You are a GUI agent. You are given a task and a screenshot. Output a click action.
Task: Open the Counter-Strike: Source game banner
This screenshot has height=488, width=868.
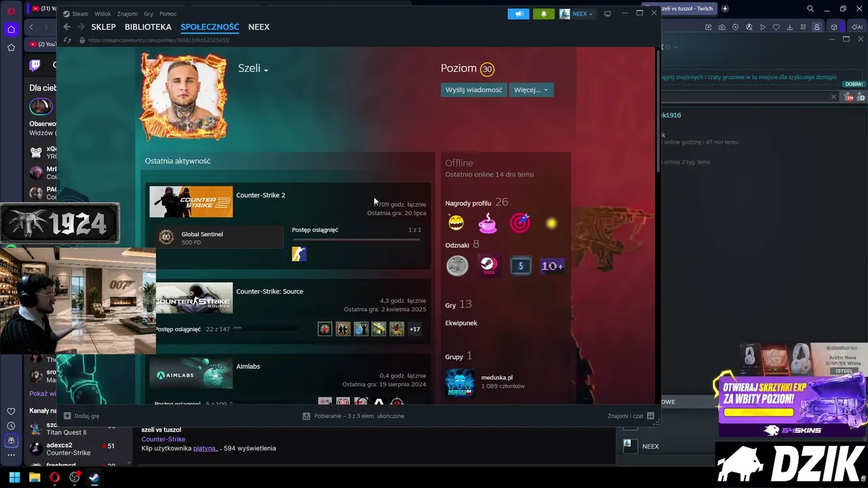click(195, 298)
